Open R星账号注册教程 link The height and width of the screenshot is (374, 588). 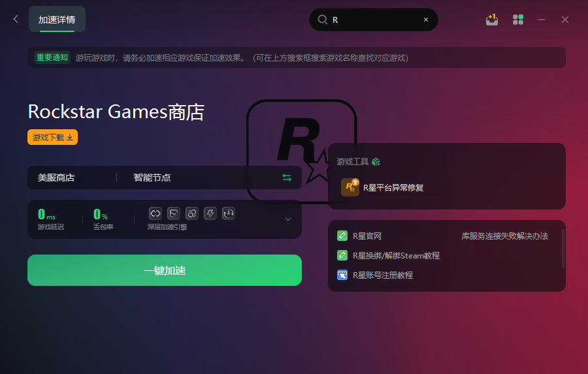click(x=383, y=275)
